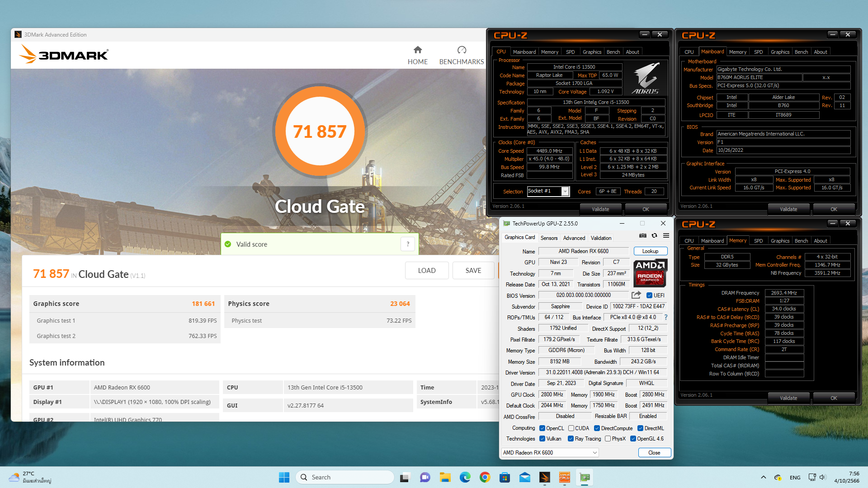Click the AMD Radeon Graphics logo
This screenshot has height=488, width=868.
[x=650, y=273]
